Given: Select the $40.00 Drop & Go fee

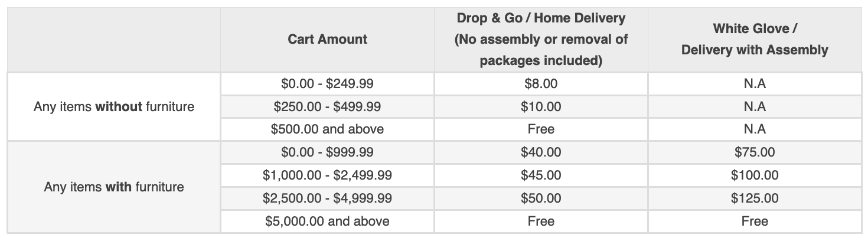Looking at the screenshot, I should 541,152.
